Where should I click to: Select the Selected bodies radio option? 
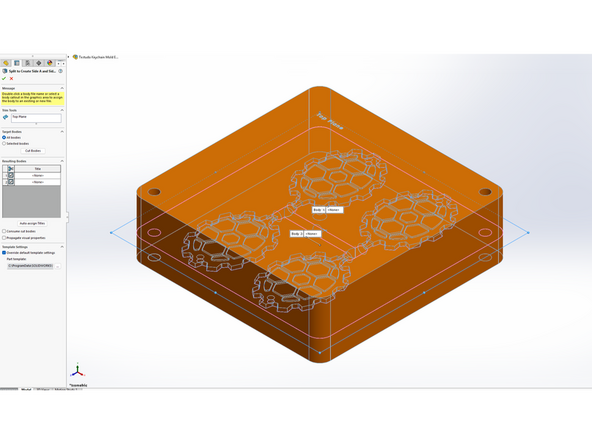(4, 143)
